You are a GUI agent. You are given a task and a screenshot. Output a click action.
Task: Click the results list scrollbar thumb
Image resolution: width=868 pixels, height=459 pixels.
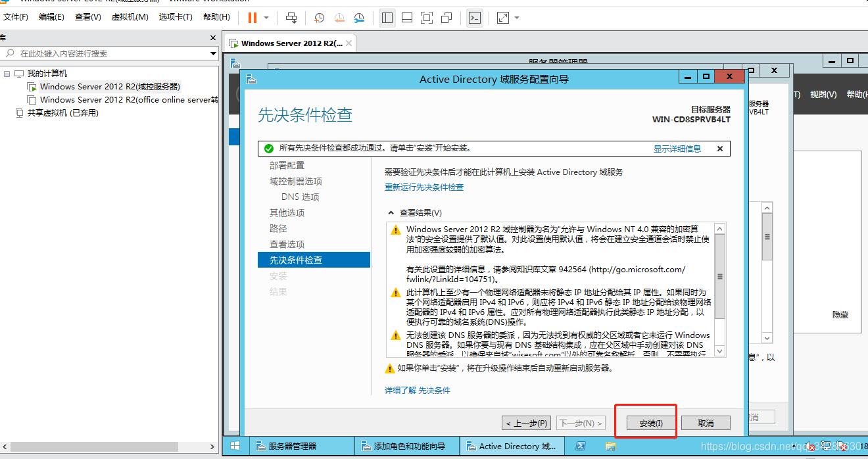(719, 276)
